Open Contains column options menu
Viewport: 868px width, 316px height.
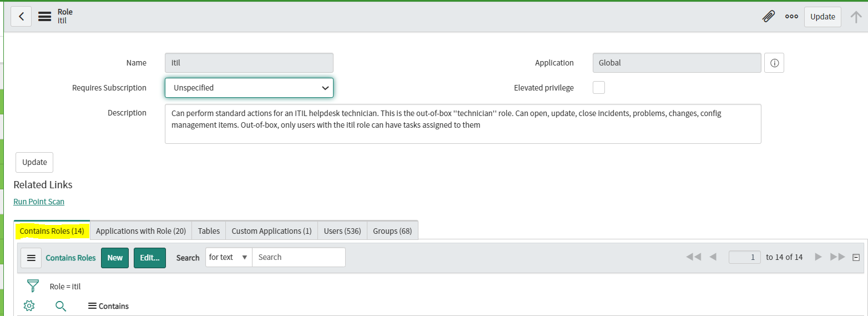coord(92,306)
